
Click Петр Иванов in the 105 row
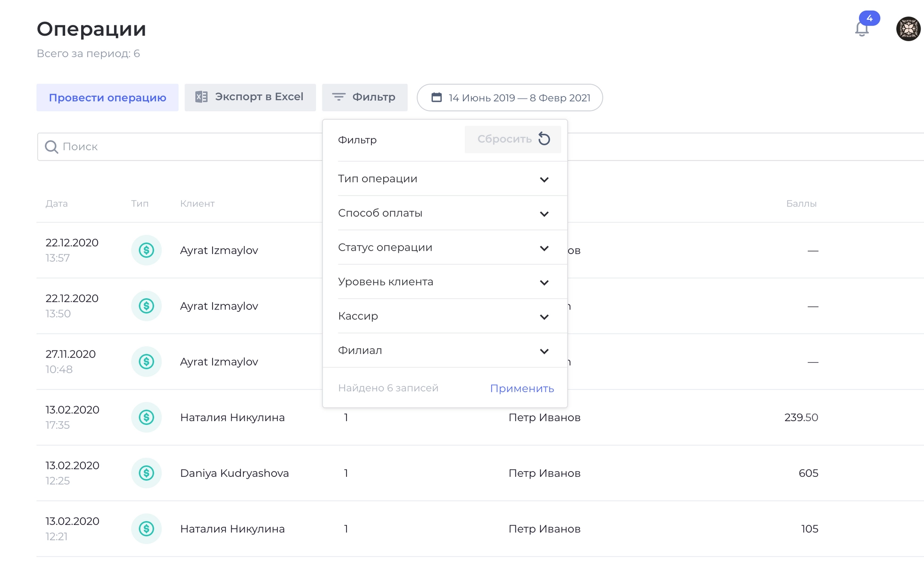(544, 529)
